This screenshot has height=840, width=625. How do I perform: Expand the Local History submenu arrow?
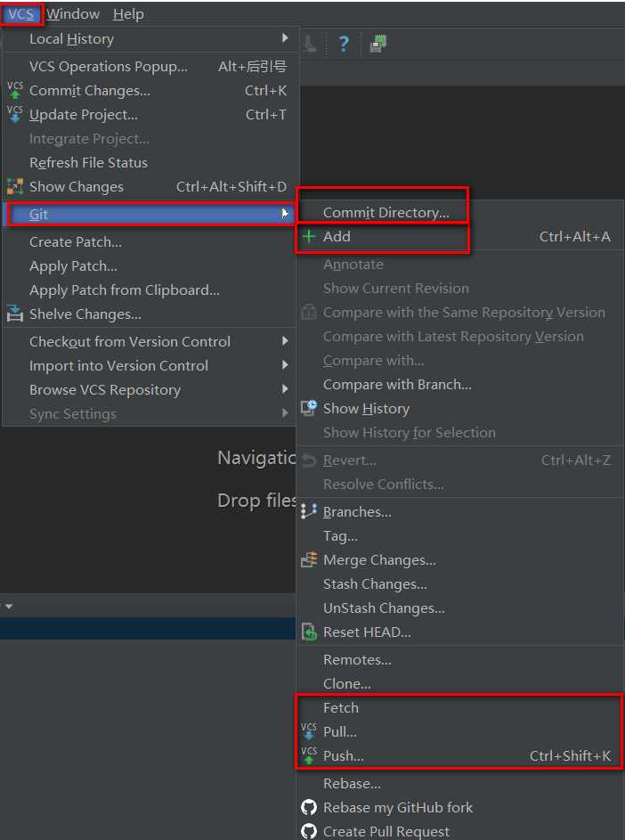(285, 38)
